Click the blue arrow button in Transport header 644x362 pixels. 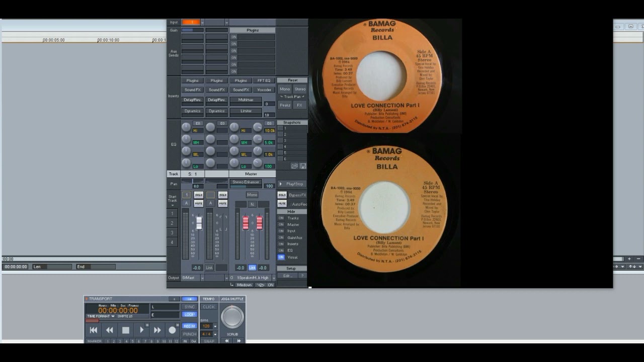tap(189, 299)
